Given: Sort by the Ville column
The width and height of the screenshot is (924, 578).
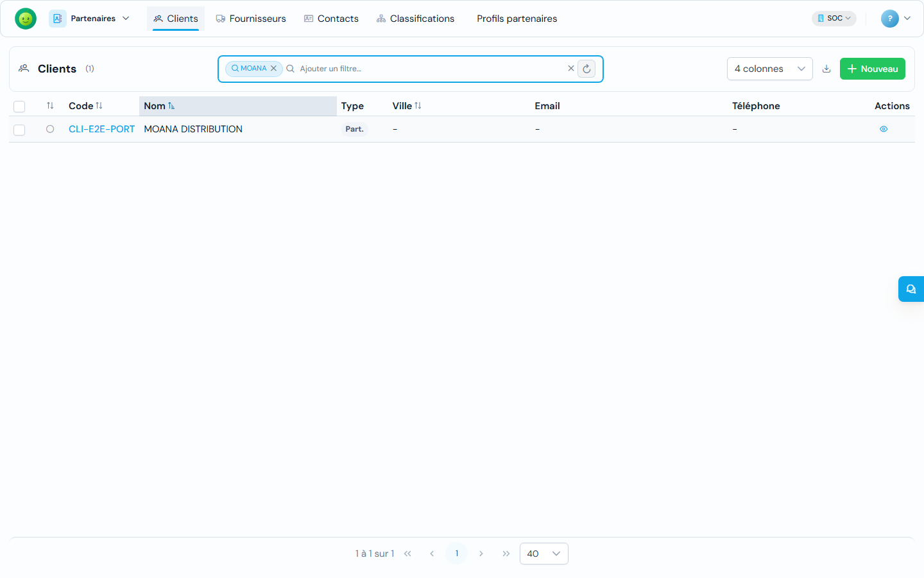Looking at the screenshot, I should click(x=407, y=106).
